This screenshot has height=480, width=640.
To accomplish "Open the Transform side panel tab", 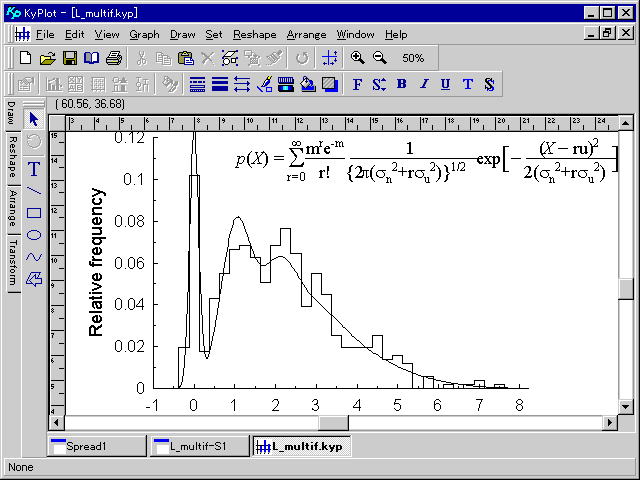I will tap(11, 263).
